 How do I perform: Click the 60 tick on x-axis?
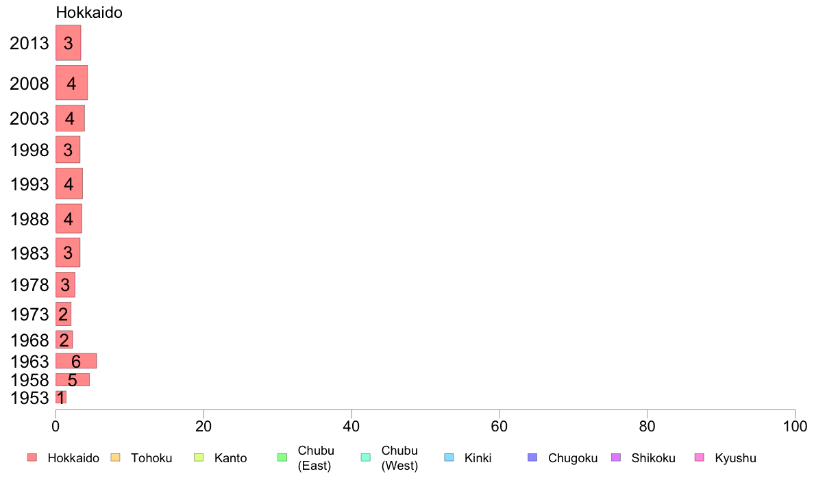tap(500, 427)
